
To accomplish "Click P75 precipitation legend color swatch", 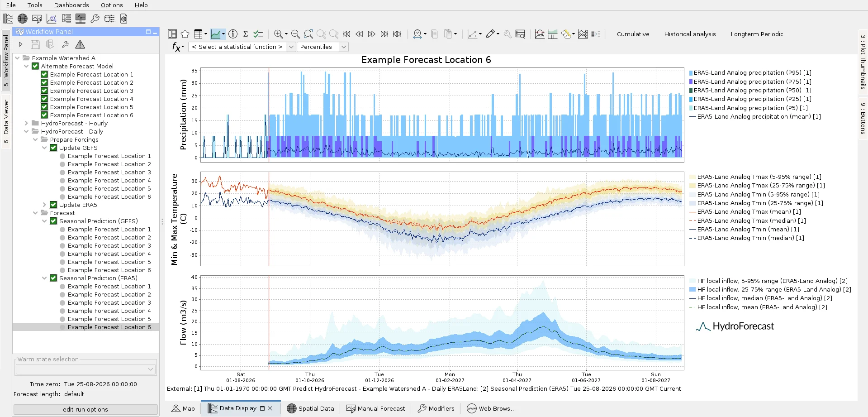I will (x=691, y=82).
